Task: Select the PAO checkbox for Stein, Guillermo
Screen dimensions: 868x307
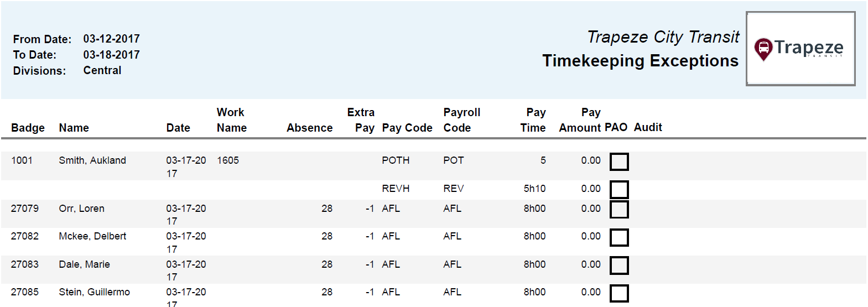Action: (618, 293)
